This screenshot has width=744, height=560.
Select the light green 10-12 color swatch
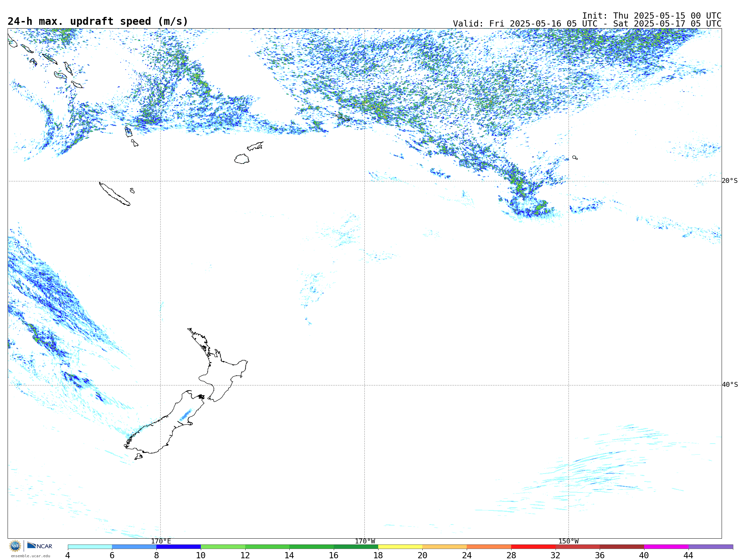click(223, 547)
